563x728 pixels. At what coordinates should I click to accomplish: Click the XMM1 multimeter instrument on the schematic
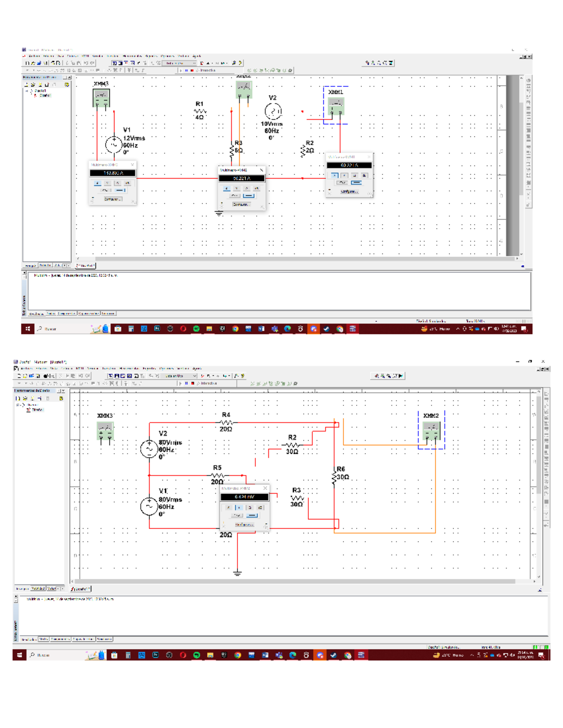tap(336, 106)
